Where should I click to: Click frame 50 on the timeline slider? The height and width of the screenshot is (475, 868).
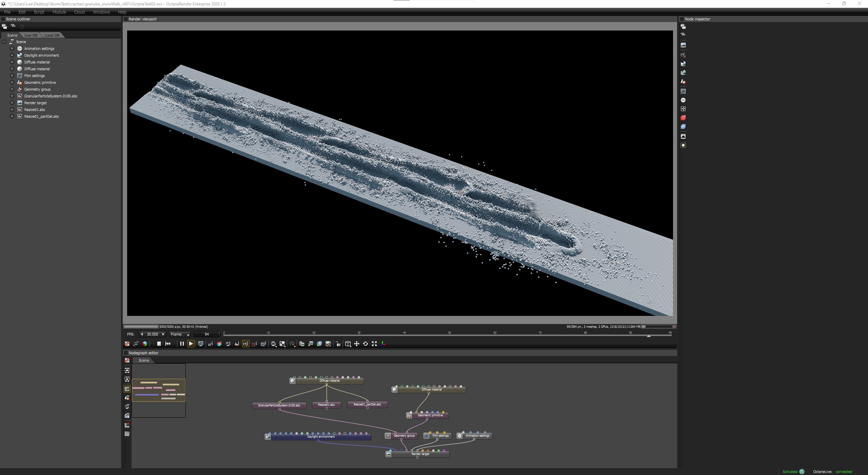[x=450, y=336]
